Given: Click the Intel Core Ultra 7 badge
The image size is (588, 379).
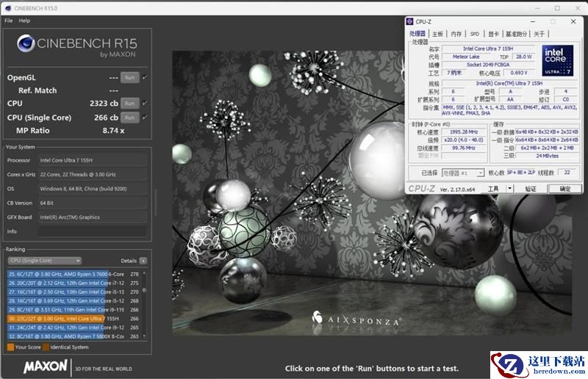Looking at the screenshot, I should (x=559, y=61).
